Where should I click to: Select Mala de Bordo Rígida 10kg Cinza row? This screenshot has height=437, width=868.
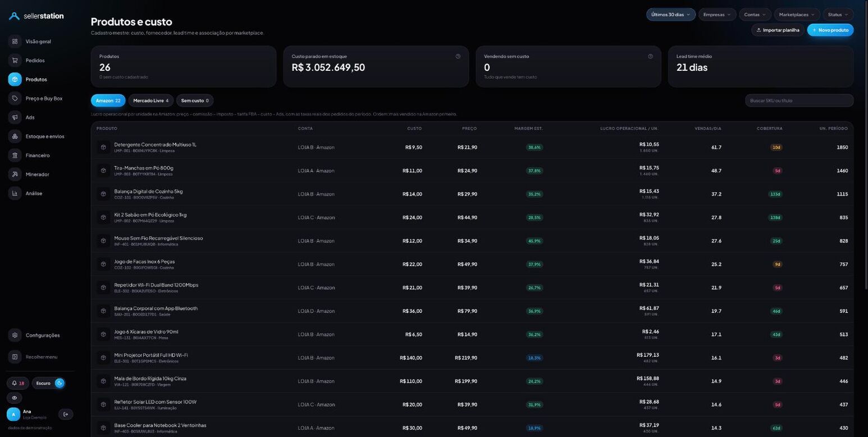click(472, 381)
